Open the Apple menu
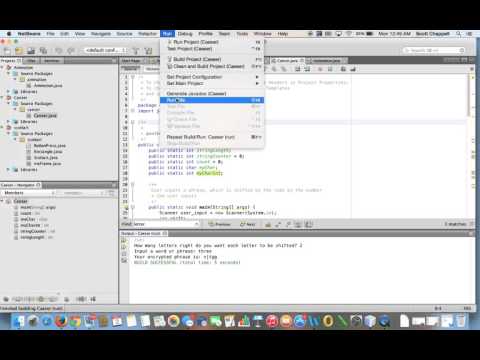Viewport: 480px width, 360px height. point(9,34)
